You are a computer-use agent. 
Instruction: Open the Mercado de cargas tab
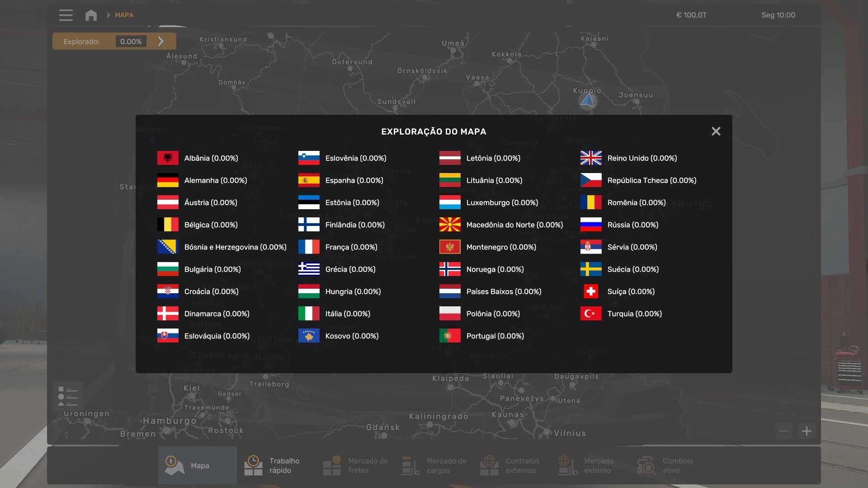(434, 465)
